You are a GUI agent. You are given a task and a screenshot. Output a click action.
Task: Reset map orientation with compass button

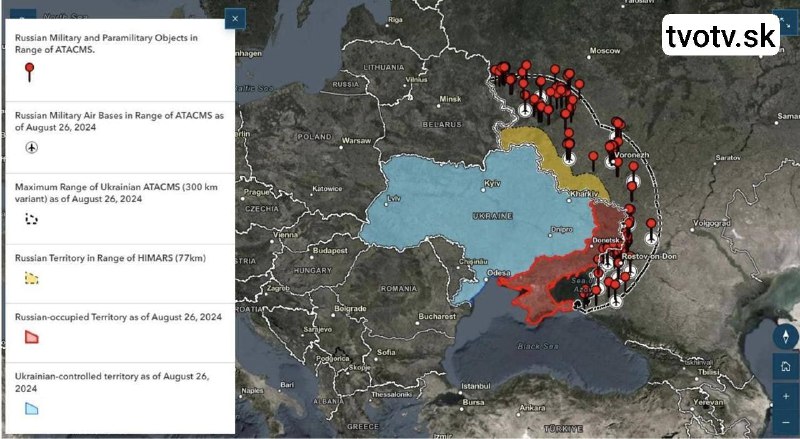click(x=786, y=336)
